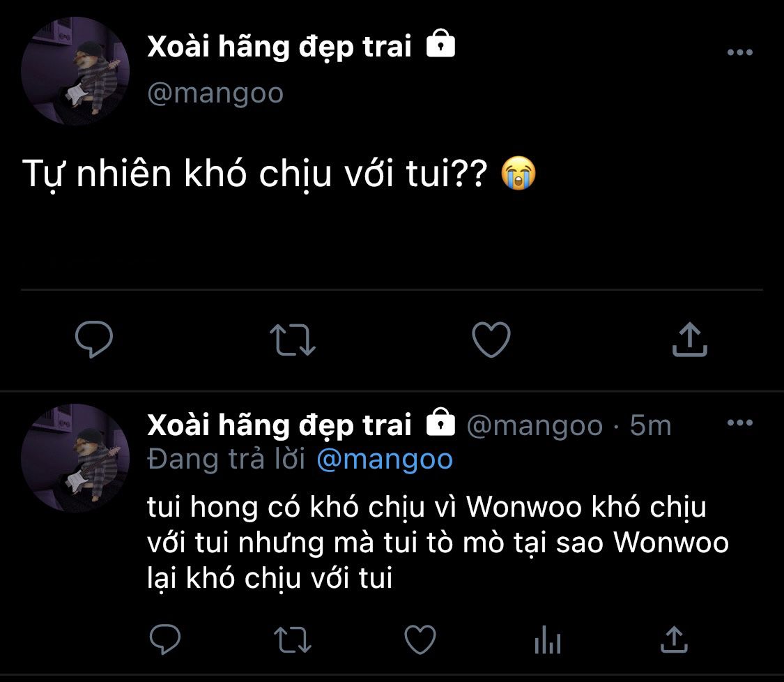Open more options on main tweet
Viewport: 784px width, 682px height.
click(x=740, y=52)
